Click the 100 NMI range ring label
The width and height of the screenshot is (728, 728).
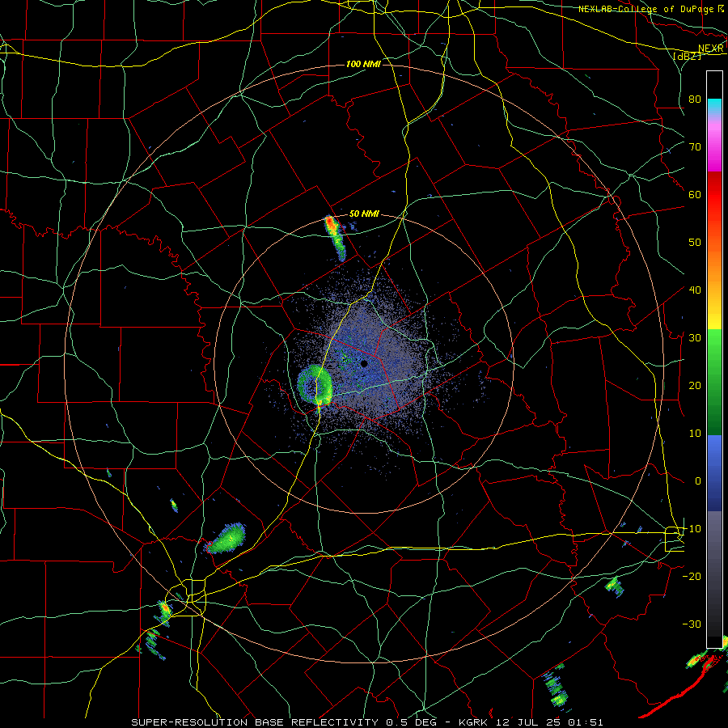tap(363, 64)
